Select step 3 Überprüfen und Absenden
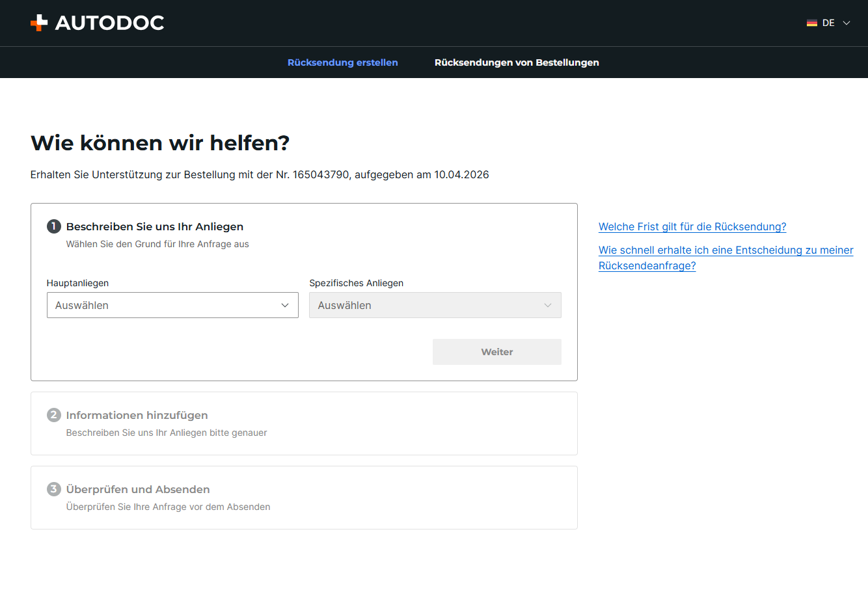 point(138,489)
